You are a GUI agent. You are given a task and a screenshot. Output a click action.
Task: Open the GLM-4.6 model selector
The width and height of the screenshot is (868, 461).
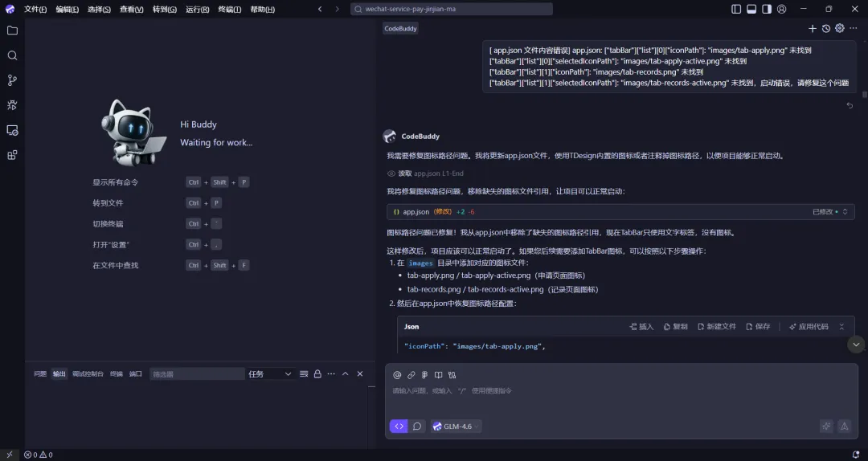[x=457, y=426]
